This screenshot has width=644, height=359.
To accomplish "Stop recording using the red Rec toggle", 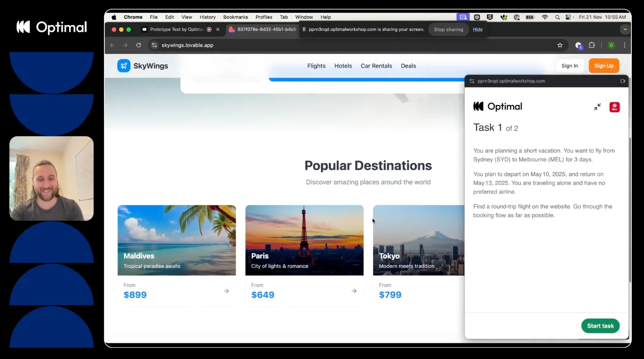I will 614,107.
